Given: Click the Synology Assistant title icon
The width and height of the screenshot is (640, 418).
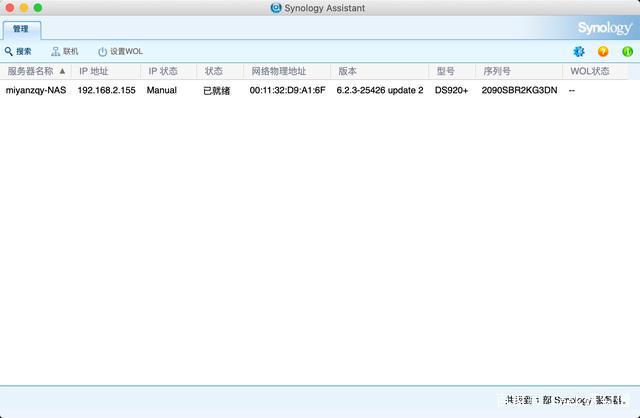Looking at the screenshot, I should coord(276,8).
